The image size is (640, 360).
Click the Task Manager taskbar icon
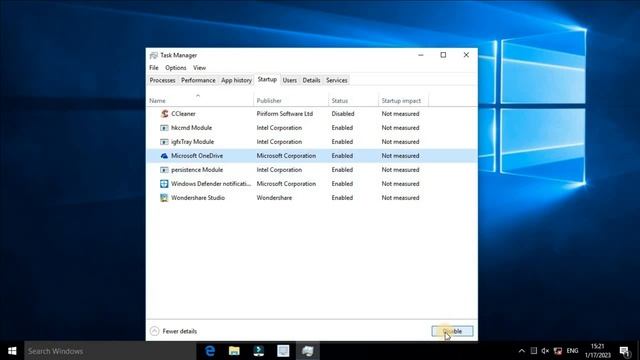(x=307, y=351)
